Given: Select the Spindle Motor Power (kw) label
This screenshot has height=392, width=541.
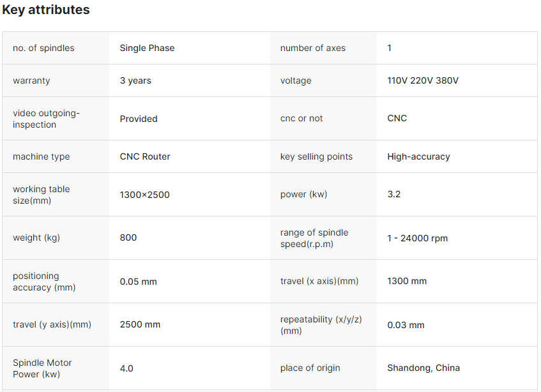Looking at the screenshot, I should [x=42, y=368].
